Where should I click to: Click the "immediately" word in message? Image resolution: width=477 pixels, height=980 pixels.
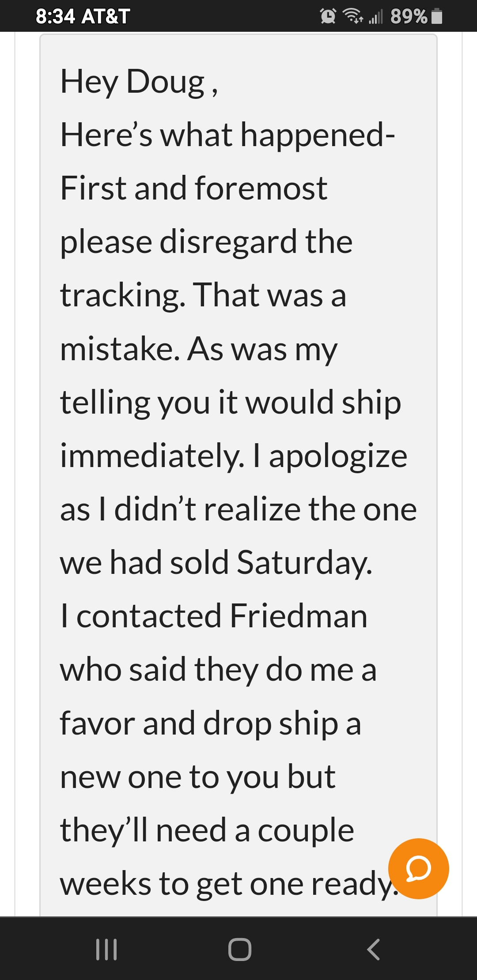pyautogui.click(x=152, y=456)
